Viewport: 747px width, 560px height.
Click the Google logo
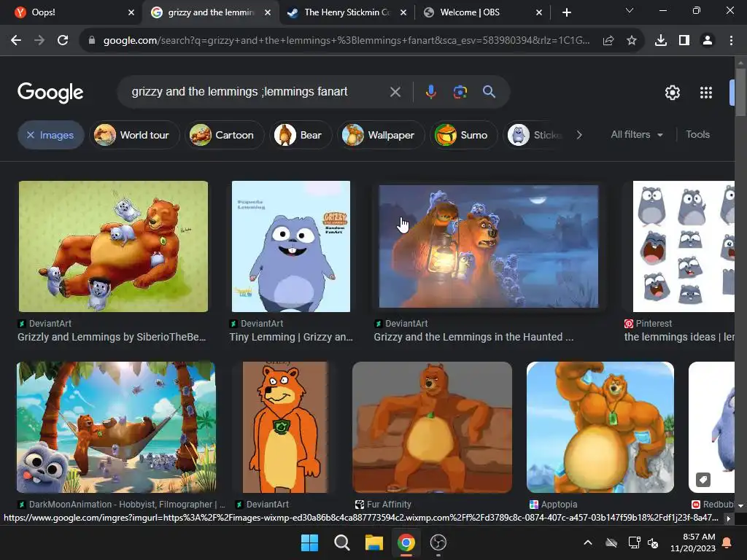pyautogui.click(x=50, y=93)
